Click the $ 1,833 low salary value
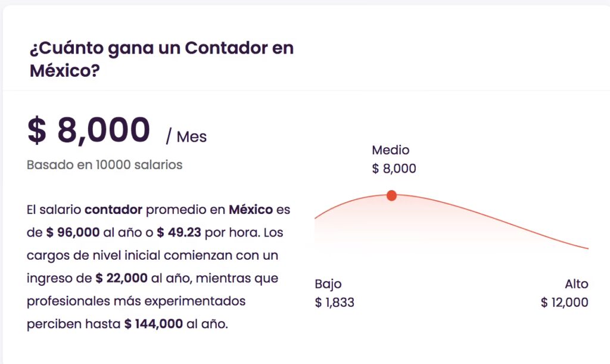The width and height of the screenshot is (610, 364). (x=334, y=302)
